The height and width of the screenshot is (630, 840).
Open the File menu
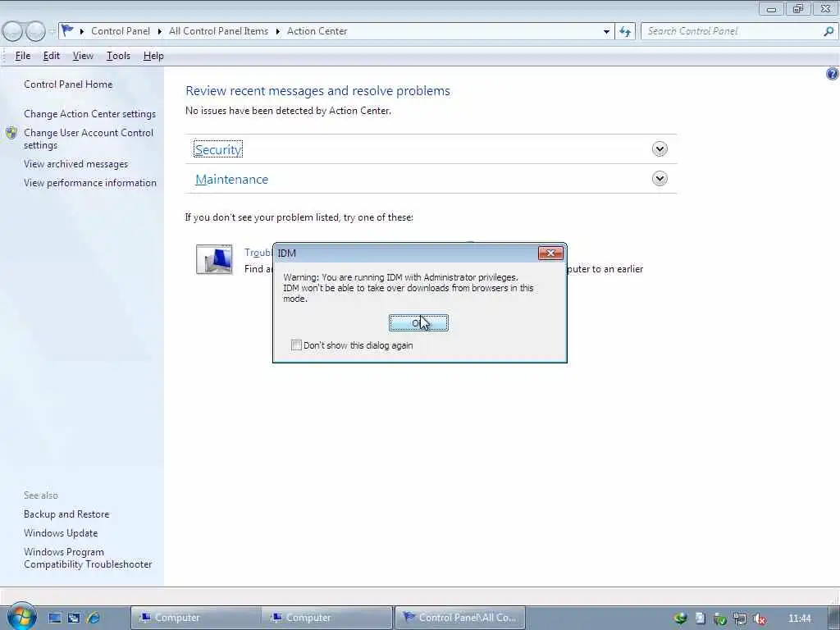tap(22, 56)
